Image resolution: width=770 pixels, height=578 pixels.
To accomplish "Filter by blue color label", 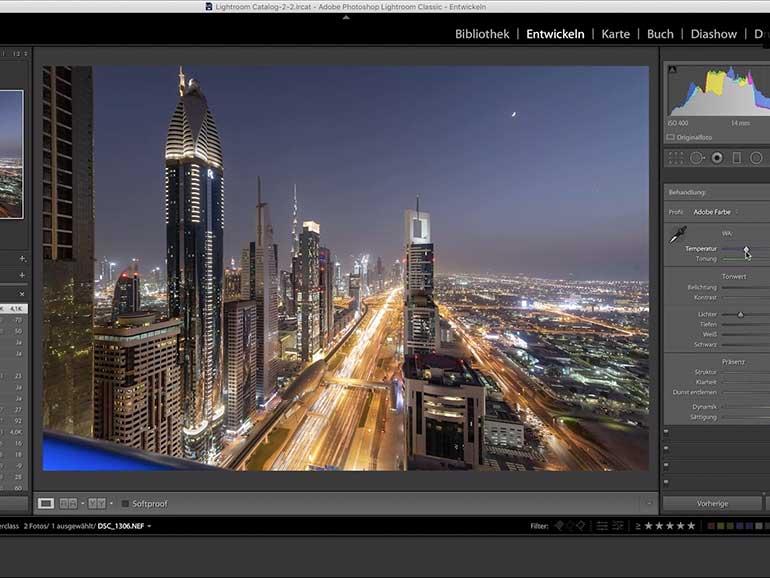I will 740,526.
